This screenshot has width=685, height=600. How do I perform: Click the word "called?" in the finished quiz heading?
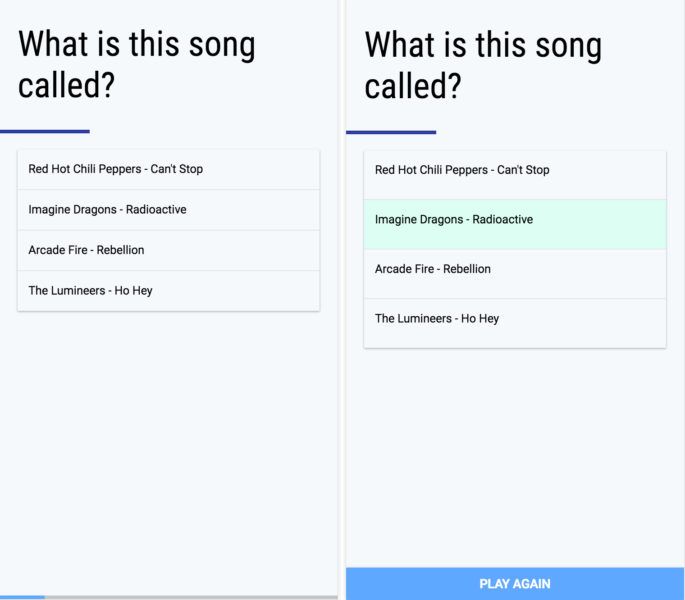coord(412,86)
